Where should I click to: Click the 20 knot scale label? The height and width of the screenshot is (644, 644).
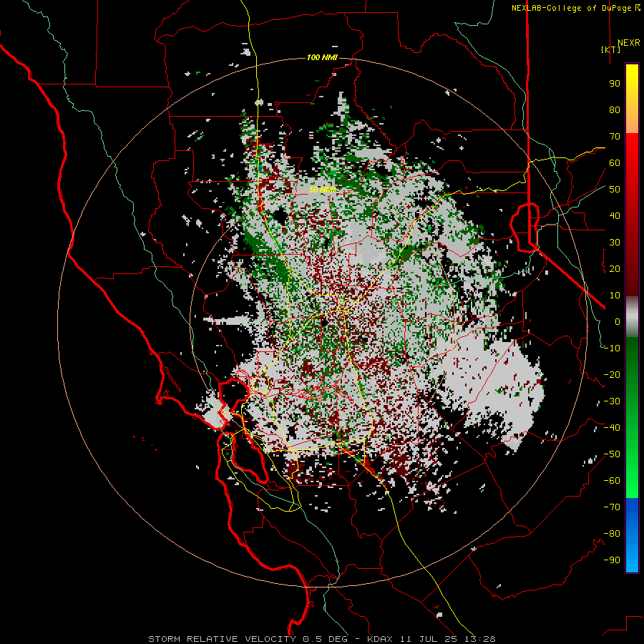(615, 269)
